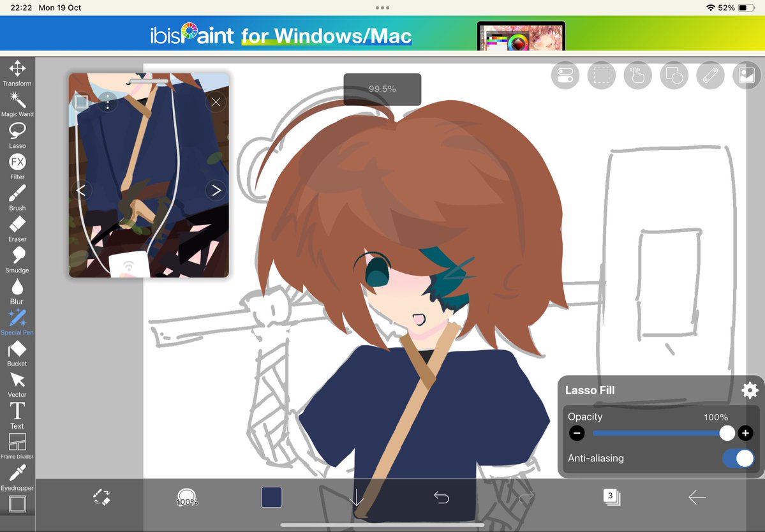Tap the redo arrow

click(526, 498)
